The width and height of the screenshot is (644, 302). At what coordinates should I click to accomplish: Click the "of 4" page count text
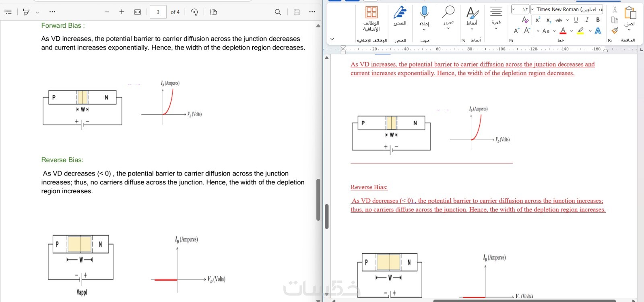[175, 12]
